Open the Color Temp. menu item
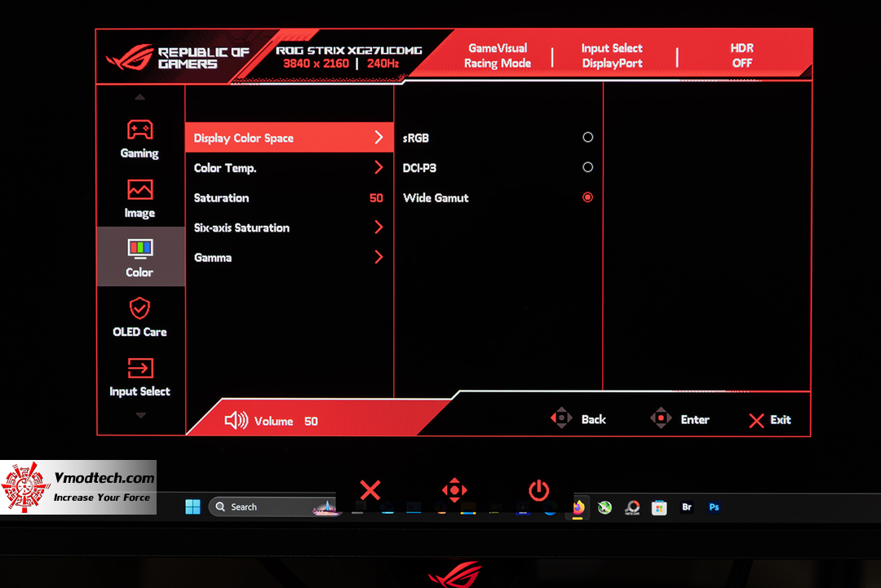 tap(290, 167)
